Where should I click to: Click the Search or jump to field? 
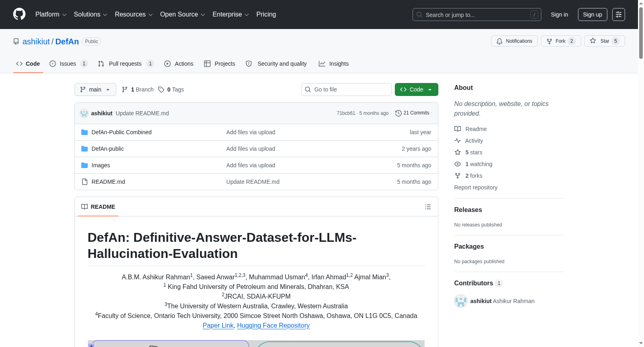[x=477, y=15]
